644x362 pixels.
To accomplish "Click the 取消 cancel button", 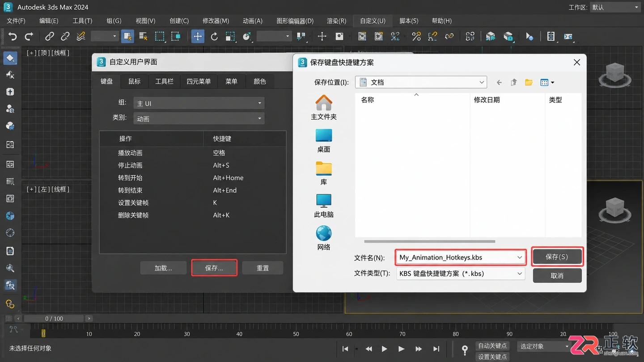I will 557,276.
